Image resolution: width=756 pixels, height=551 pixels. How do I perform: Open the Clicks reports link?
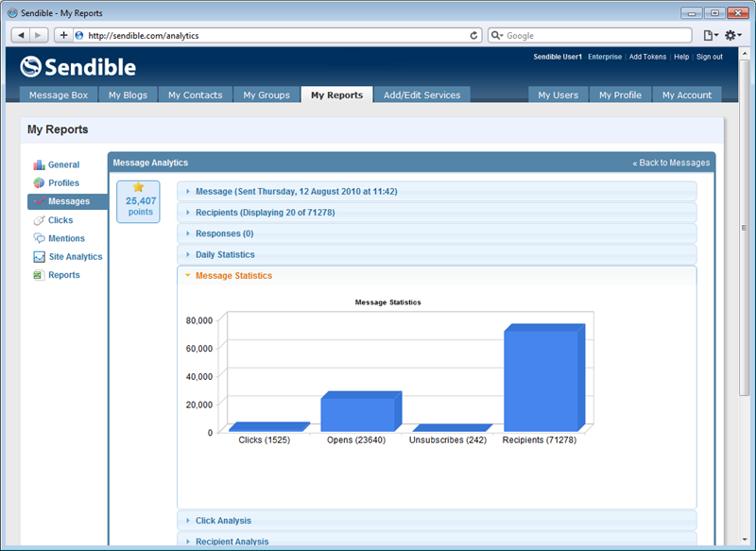click(x=60, y=220)
